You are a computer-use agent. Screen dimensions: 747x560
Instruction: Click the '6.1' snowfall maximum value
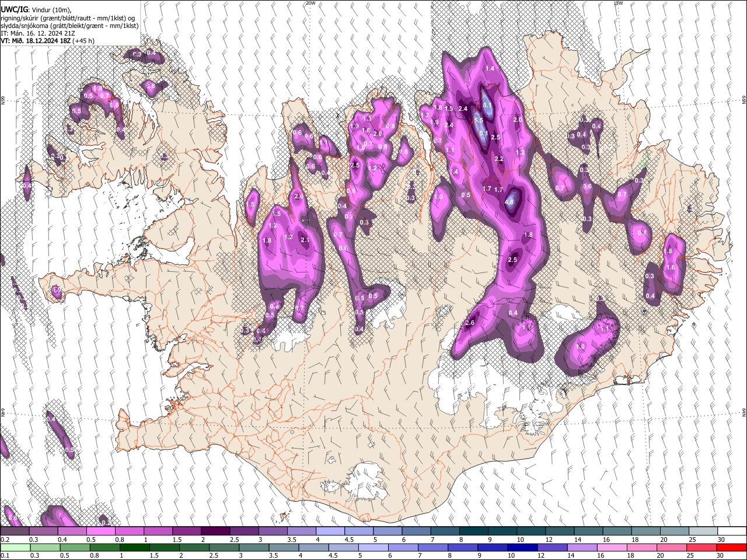488,105
